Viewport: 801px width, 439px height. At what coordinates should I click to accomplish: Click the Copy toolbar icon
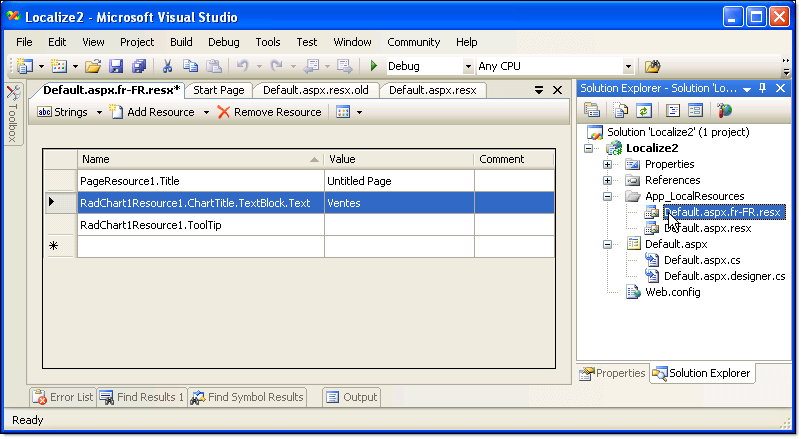191,66
